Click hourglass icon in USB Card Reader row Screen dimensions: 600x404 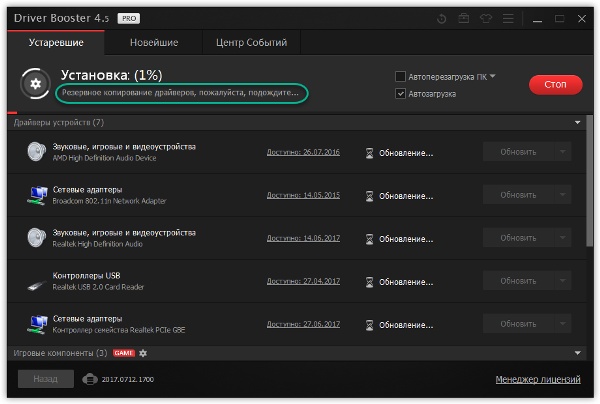click(x=369, y=282)
